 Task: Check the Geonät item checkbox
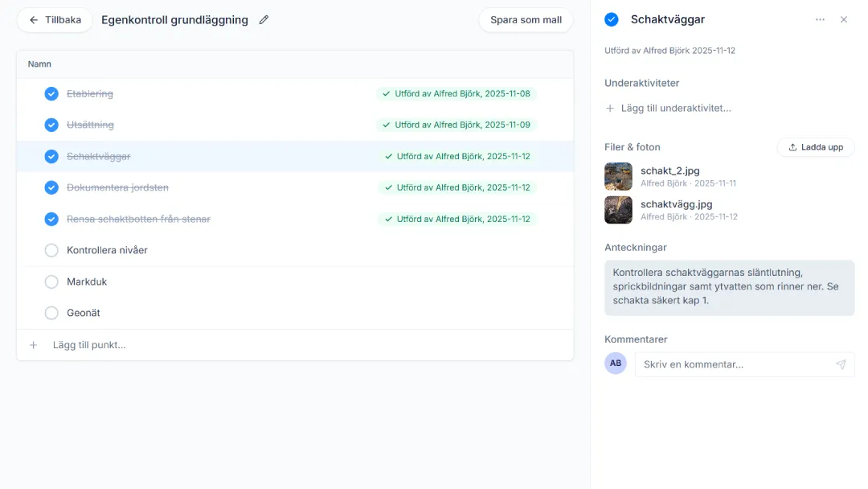51,313
